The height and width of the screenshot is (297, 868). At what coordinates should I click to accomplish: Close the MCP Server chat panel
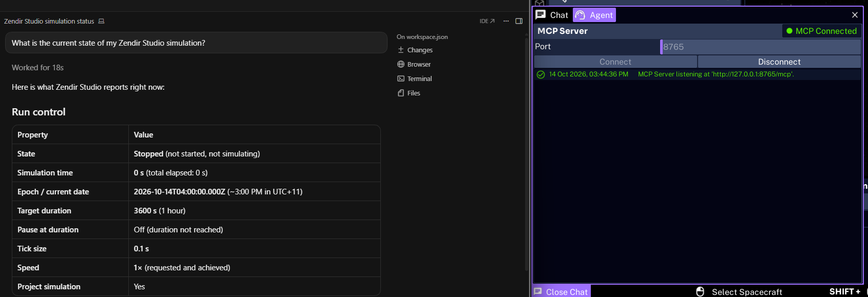855,15
